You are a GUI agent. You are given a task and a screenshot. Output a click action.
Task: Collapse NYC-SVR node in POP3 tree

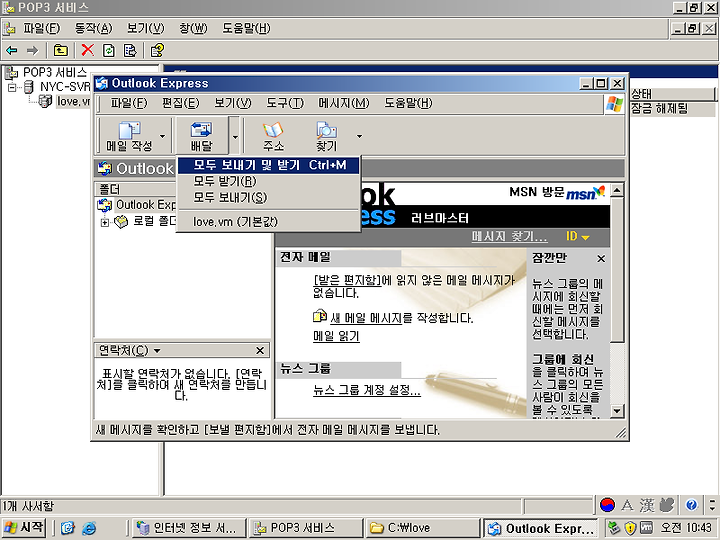(x=12, y=87)
